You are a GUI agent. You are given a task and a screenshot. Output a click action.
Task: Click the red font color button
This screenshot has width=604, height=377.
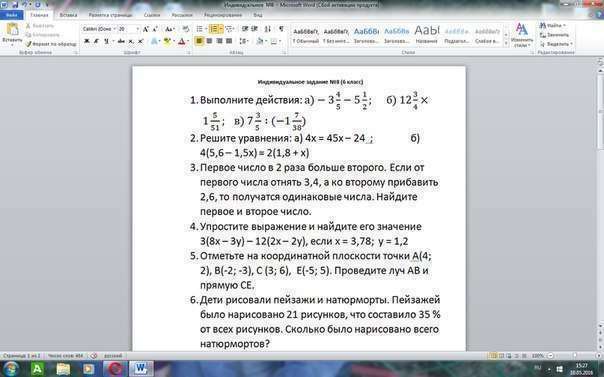pyautogui.click(x=182, y=41)
